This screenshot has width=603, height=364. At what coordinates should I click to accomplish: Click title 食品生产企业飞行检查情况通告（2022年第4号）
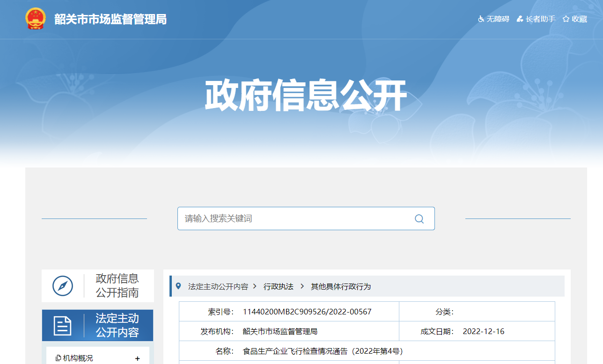pyautogui.click(x=323, y=351)
